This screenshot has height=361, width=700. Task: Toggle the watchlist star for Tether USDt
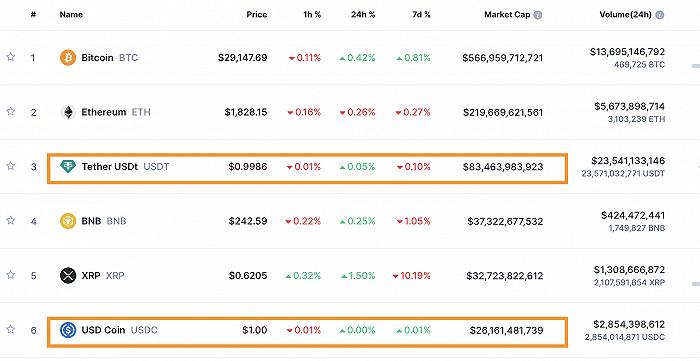click(11, 166)
